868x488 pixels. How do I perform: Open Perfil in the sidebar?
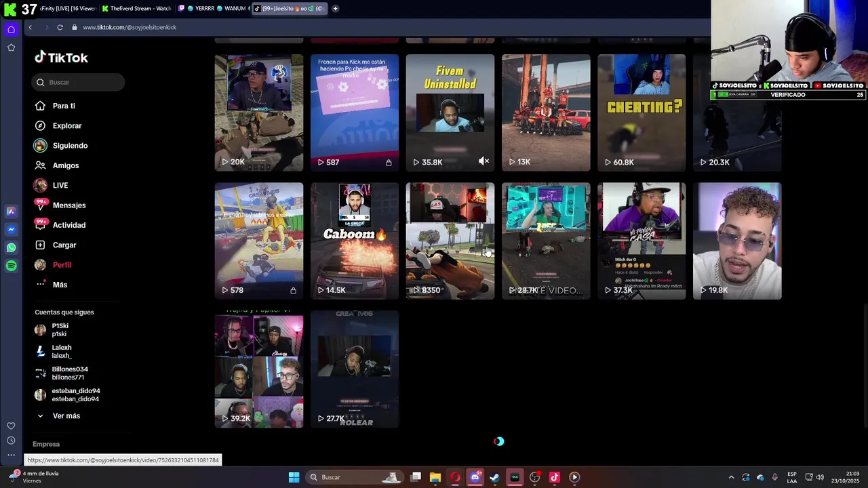[62, 265]
